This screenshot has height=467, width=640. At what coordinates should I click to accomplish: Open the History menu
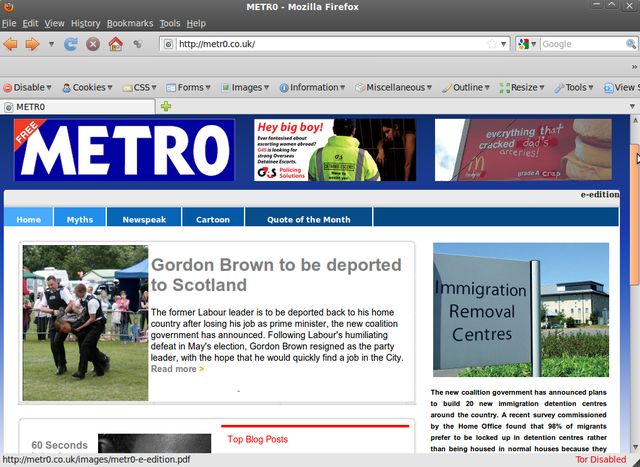point(85,23)
